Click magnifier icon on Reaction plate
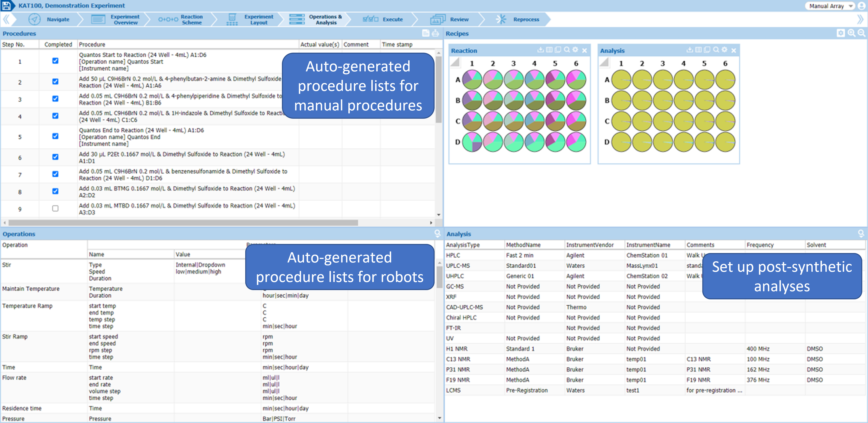This screenshot has height=423, width=868. (567, 50)
